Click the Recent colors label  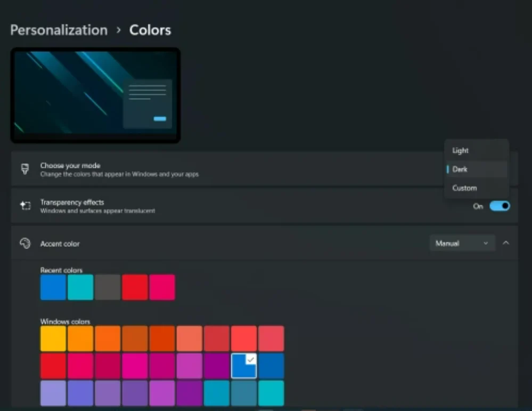61,270
